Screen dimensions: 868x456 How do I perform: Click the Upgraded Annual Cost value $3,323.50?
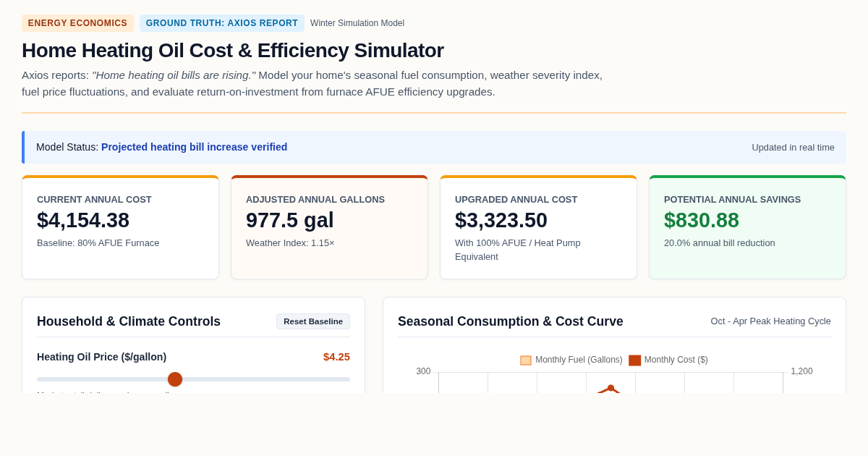pyautogui.click(x=501, y=220)
